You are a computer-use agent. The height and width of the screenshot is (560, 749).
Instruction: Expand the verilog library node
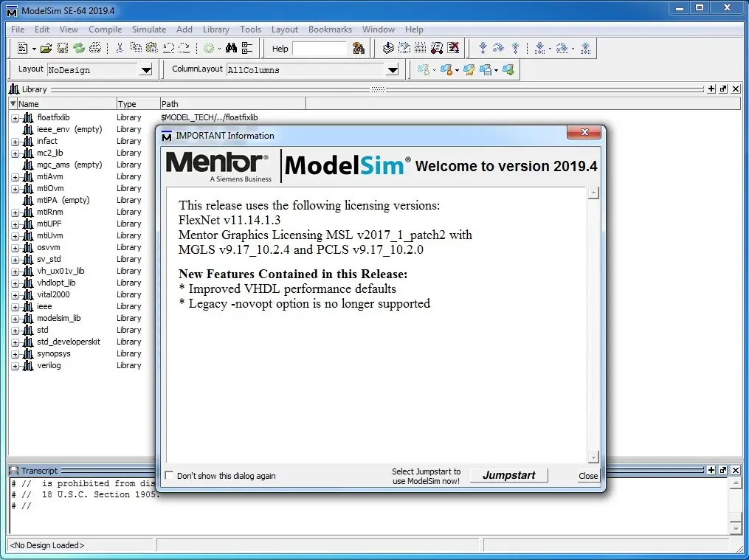15,366
